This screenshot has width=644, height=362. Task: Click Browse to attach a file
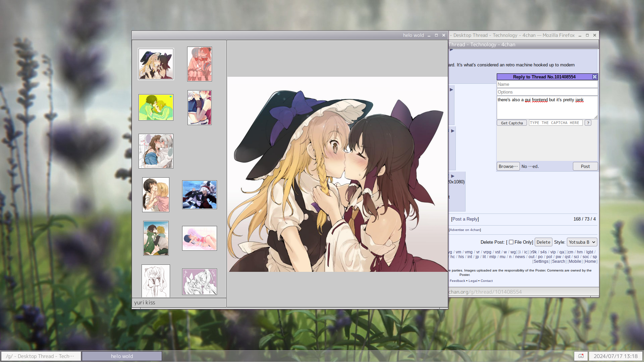[x=508, y=166]
